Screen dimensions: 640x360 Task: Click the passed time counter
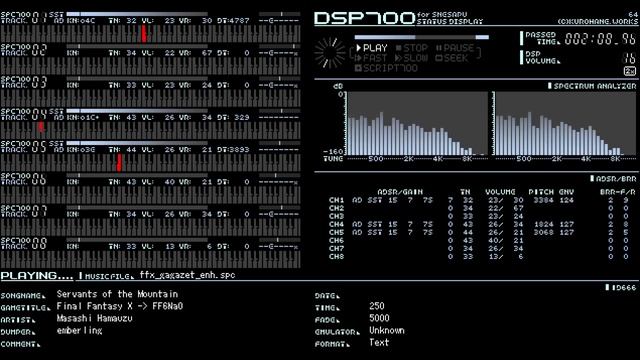click(600, 39)
